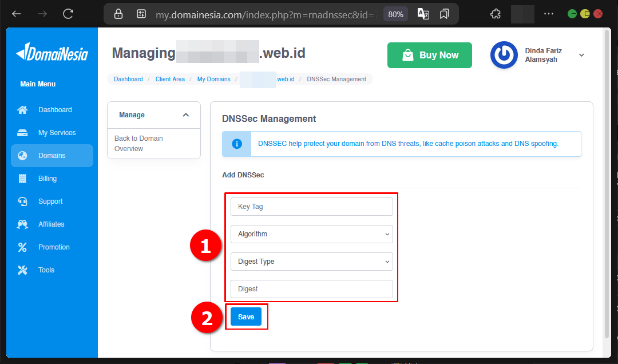This screenshot has height=364, width=618.
Task: Click the Support headset icon
Action: pos(22,201)
